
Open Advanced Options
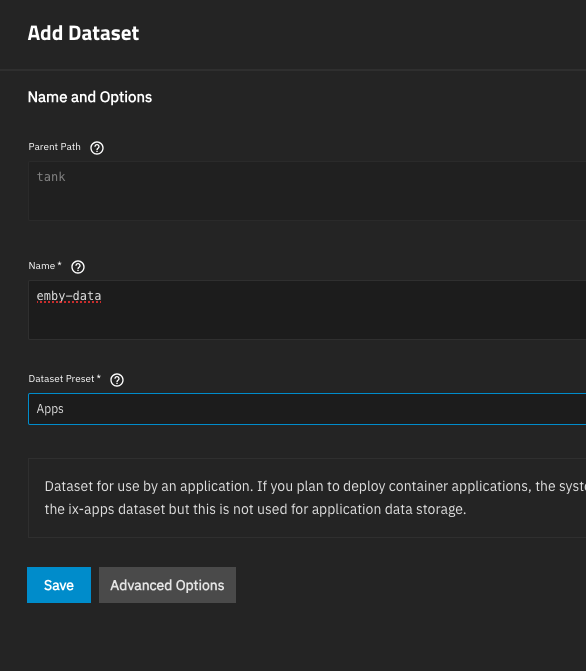(x=167, y=585)
